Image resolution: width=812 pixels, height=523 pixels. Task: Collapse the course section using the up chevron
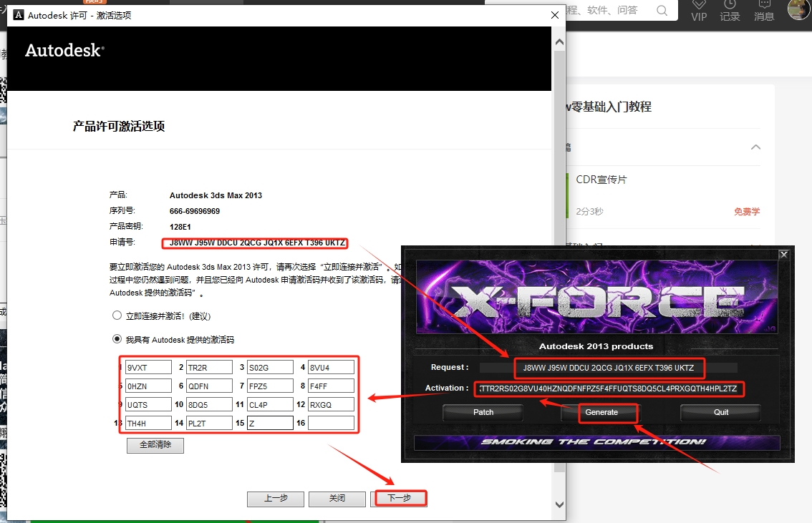[x=755, y=147]
